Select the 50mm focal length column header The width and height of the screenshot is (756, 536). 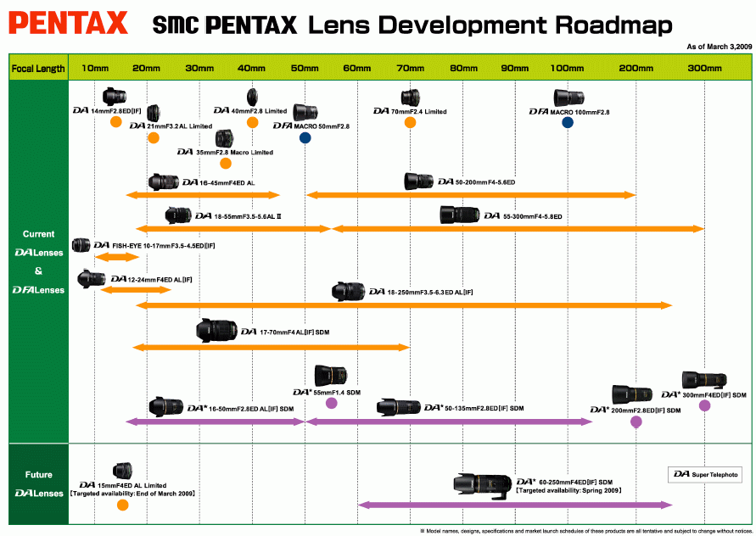click(305, 68)
